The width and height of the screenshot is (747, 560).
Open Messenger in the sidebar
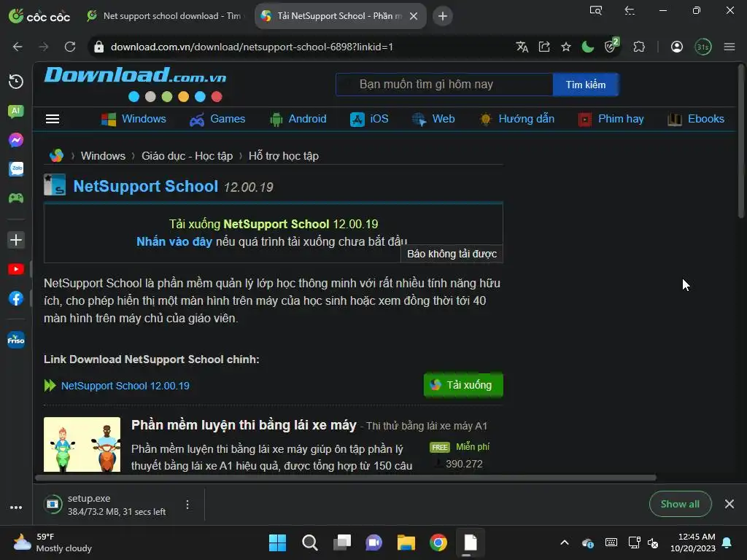coord(16,140)
